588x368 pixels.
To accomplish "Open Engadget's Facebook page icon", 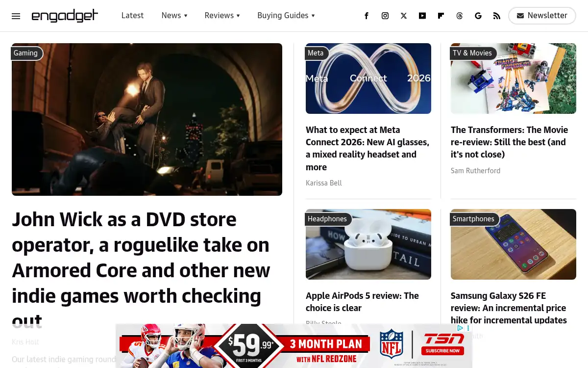I will coord(367,16).
